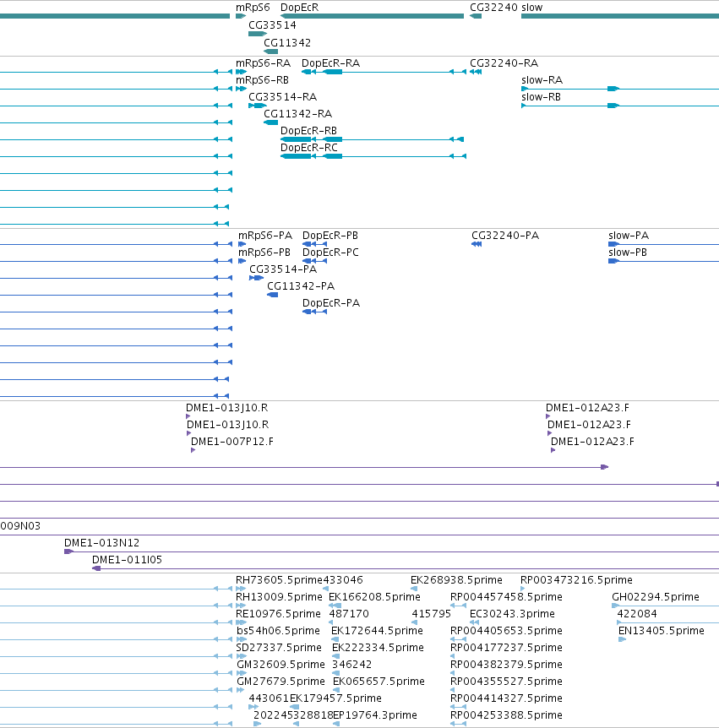Select the slow-PA protein label
The width and height of the screenshot is (719, 728).
click(629, 236)
